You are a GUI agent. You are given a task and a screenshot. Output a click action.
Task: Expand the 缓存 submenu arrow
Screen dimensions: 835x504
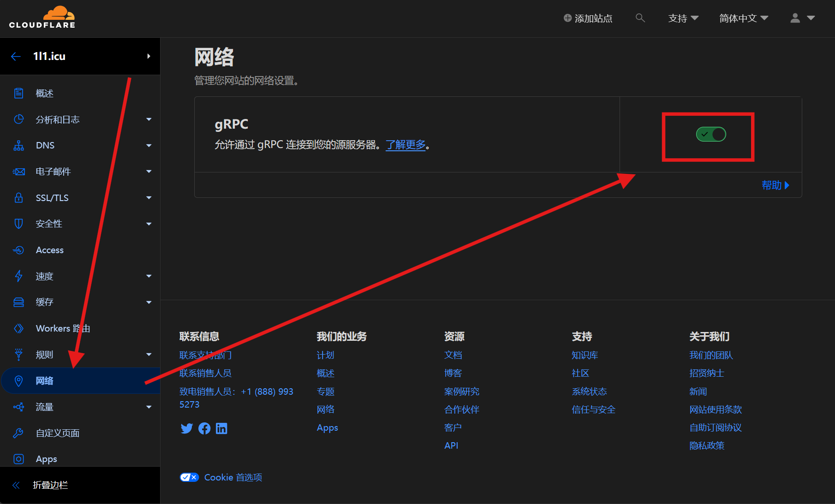coord(149,302)
